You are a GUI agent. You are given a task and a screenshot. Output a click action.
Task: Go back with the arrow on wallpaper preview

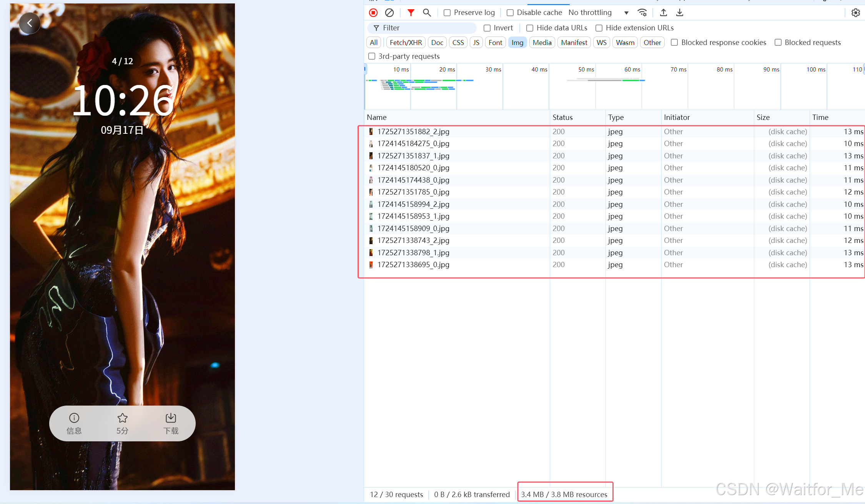click(x=30, y=23)
